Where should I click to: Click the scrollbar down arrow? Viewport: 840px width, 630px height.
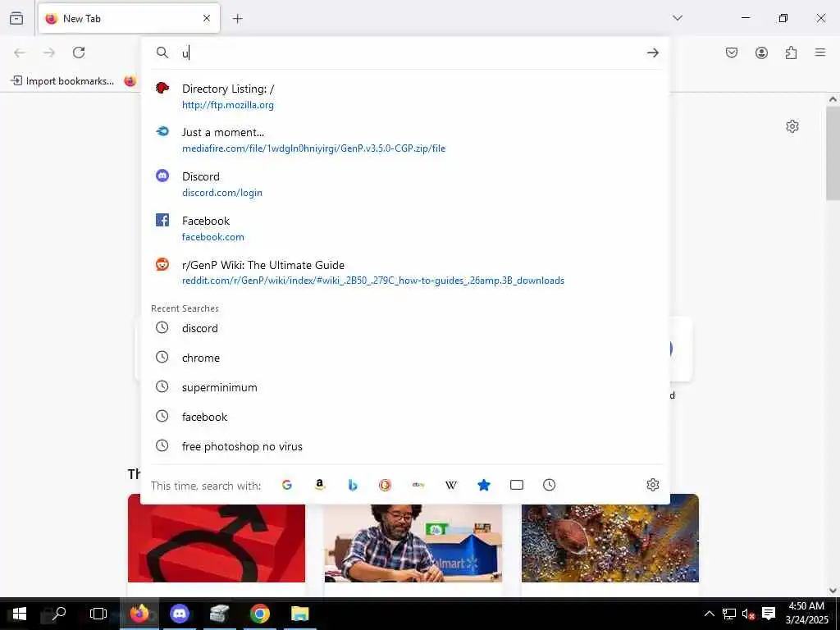833,591
